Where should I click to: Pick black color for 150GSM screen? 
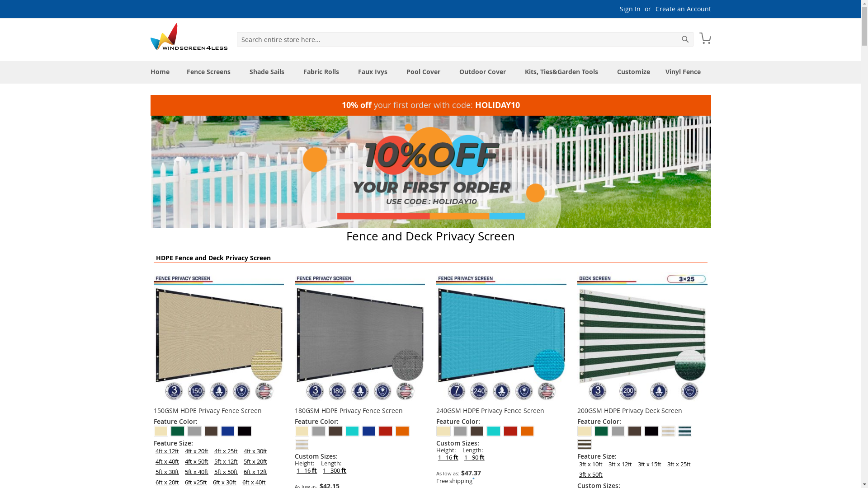[245, 431]
